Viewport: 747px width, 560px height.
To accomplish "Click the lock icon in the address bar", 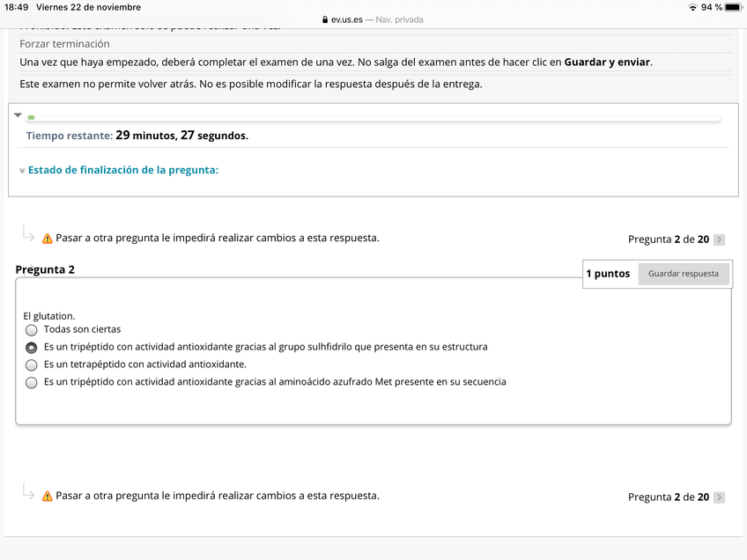I will pos(326,19).
